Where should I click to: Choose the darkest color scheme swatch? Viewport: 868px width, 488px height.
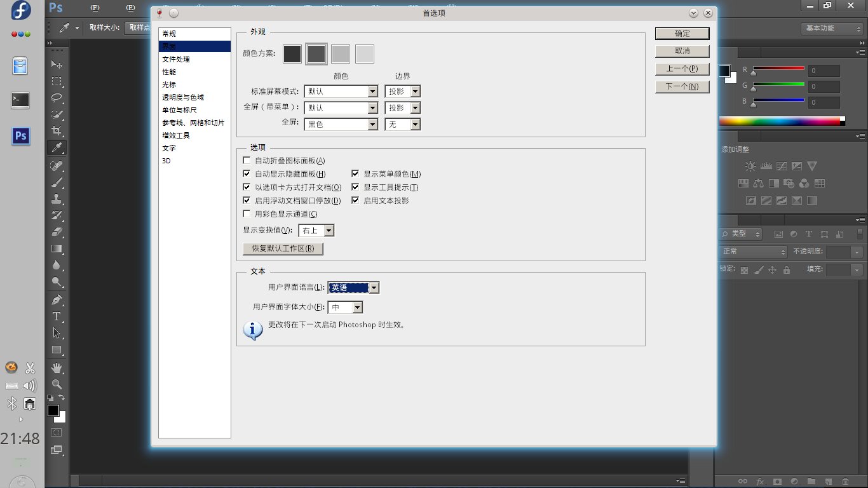click(292, 54)
